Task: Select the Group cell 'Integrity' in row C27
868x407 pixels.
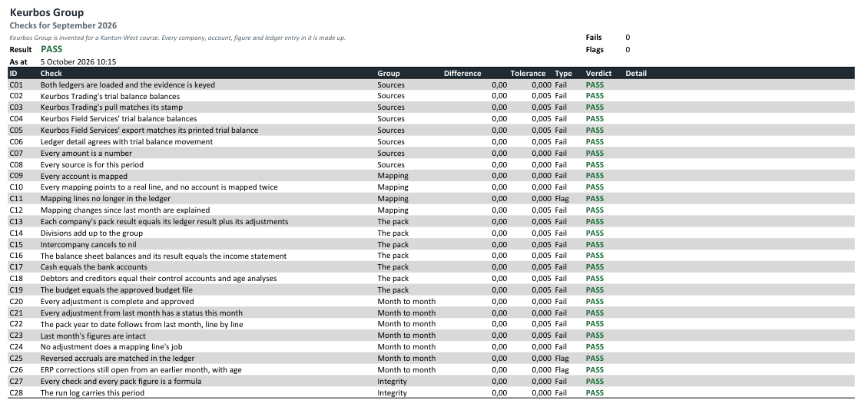Action: pyautogui.click(x=392, y=382)
